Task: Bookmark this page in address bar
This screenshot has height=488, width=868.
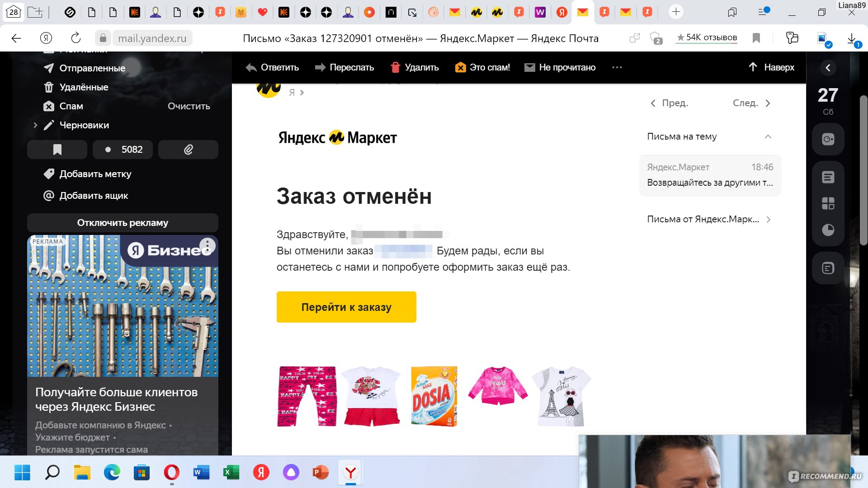Action: click(x=756, y=38)
